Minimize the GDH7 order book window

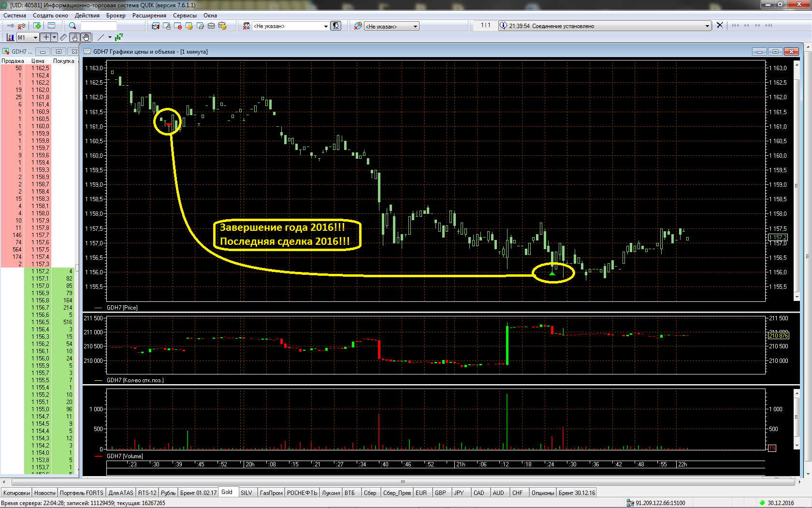43,52
